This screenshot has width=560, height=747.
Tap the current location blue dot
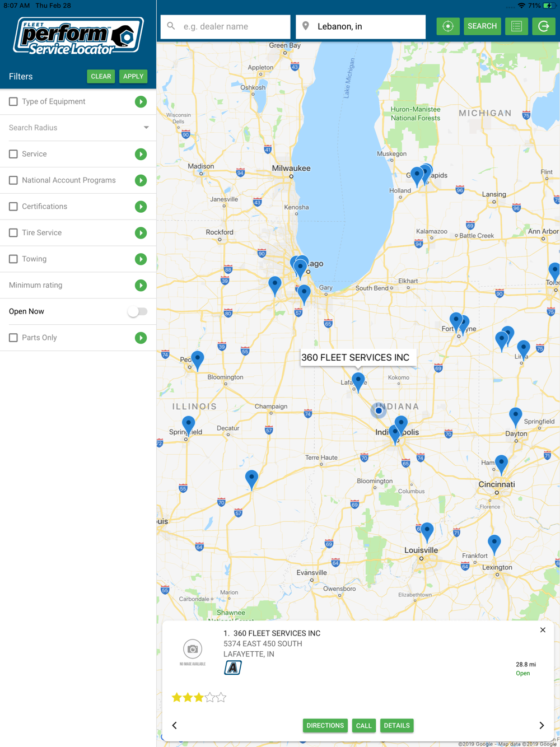tap(379, 410)
